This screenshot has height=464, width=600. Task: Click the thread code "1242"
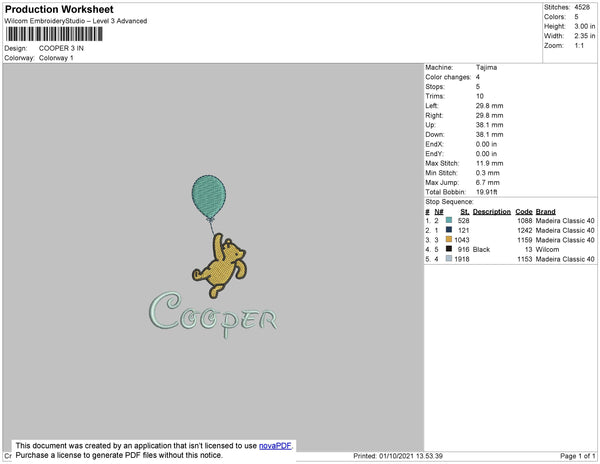[525, 230]
